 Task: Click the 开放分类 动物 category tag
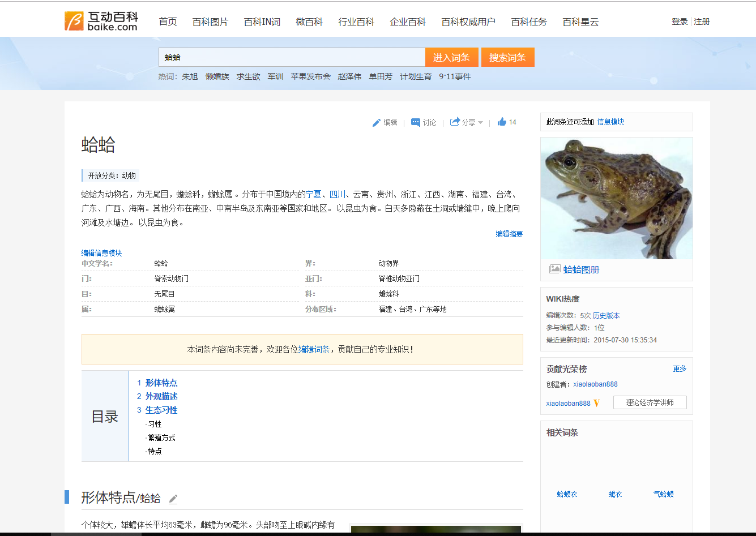(112, 175)
